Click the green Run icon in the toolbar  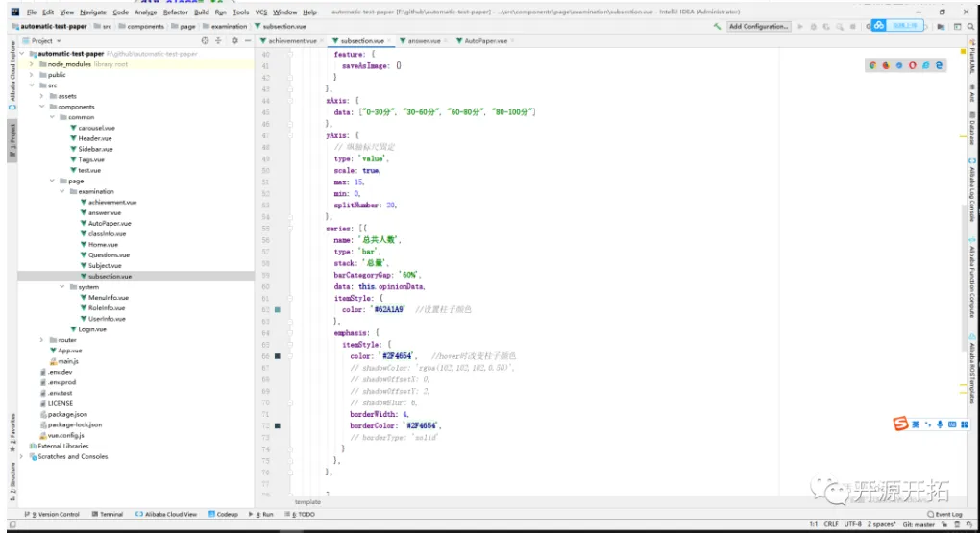[x=802, y=27]
